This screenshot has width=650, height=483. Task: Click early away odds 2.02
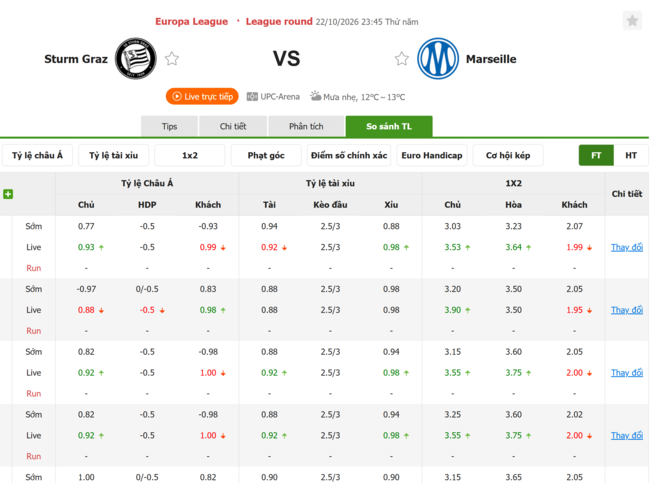[x=574, y=414]
